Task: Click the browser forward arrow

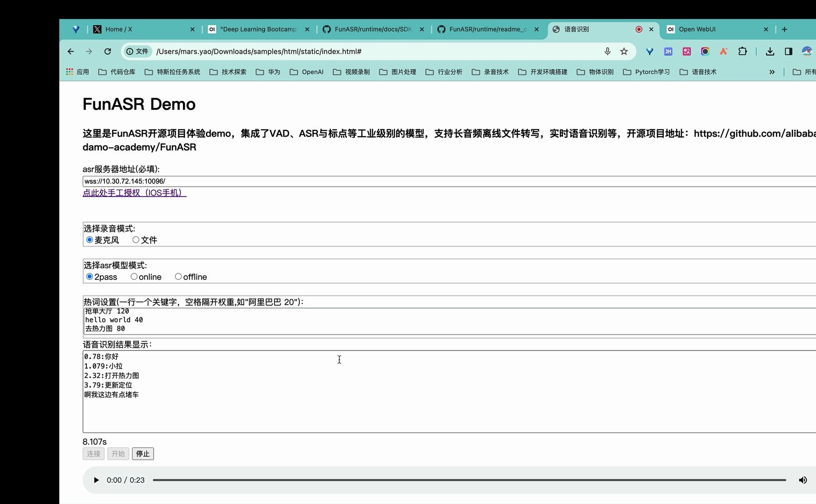Action: pos(89,51)
